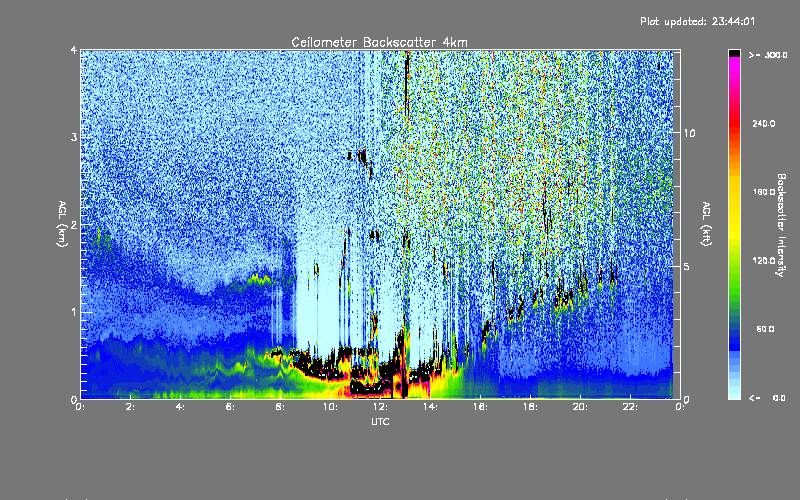Click the "1" km altitude tick label
The width and height of the screenshot is (800, 500).
74,312
